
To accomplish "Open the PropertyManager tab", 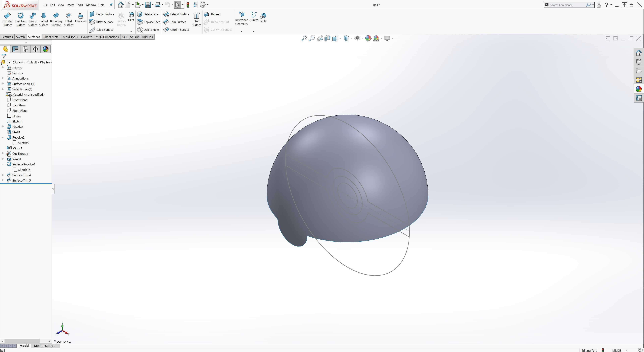I will (x=15, y=49).
